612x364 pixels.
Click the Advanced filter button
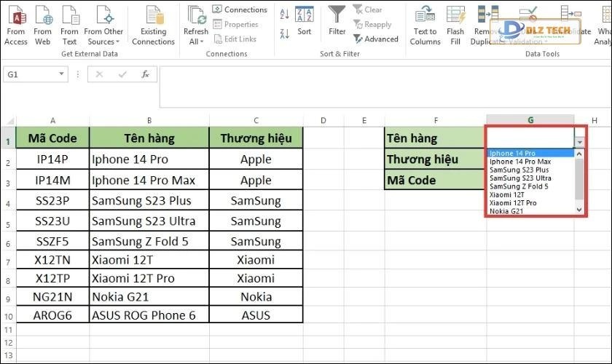coord(376,39)
